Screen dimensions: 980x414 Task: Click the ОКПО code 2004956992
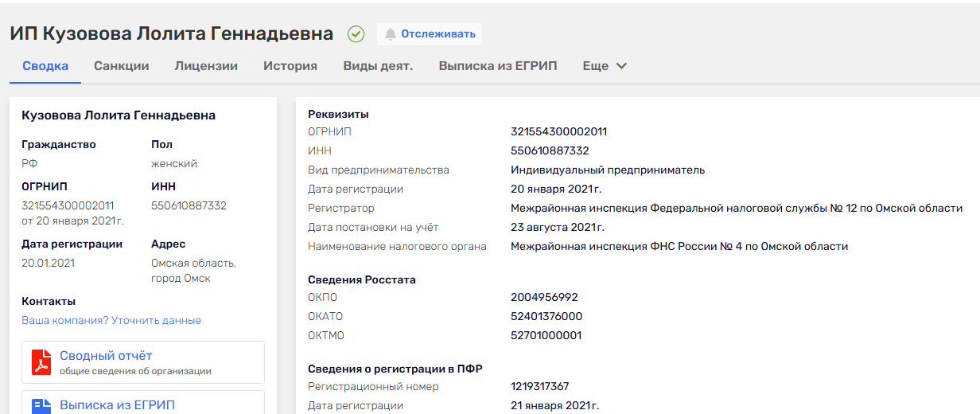click(x=544, y=297)
